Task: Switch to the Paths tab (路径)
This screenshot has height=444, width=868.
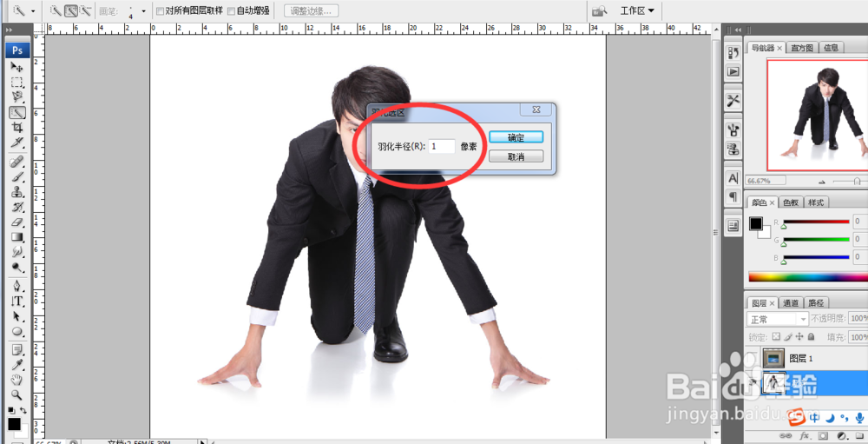Action: pos(816,302)
